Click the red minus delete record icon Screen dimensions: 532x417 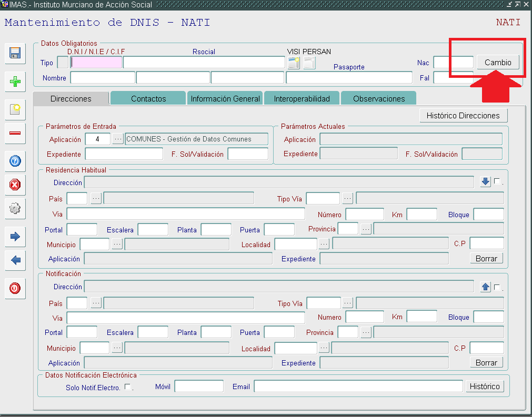point(15,133)
